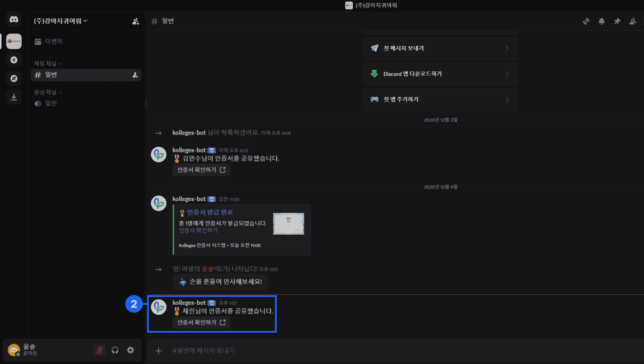Collapse the 채팅 채널 category
The height and width of the screenshot is (364, 644).
pyautogui.click(x=48, y=64)
